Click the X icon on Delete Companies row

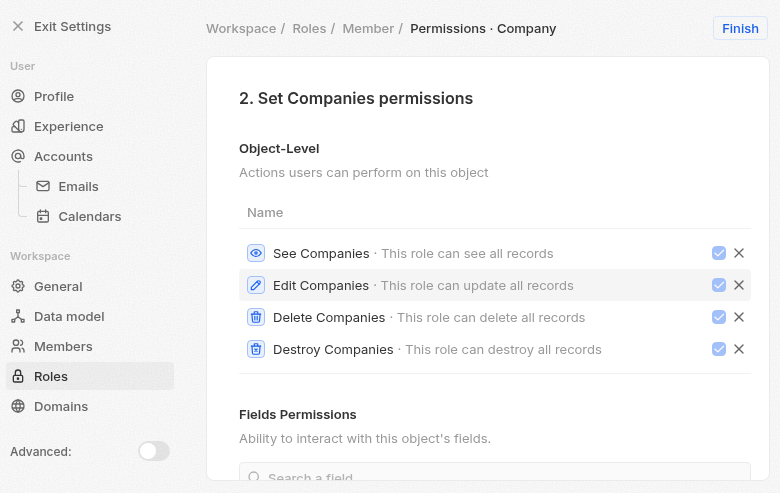739,317
